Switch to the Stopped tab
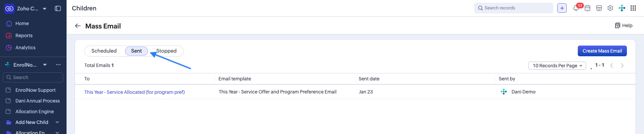 166,51
